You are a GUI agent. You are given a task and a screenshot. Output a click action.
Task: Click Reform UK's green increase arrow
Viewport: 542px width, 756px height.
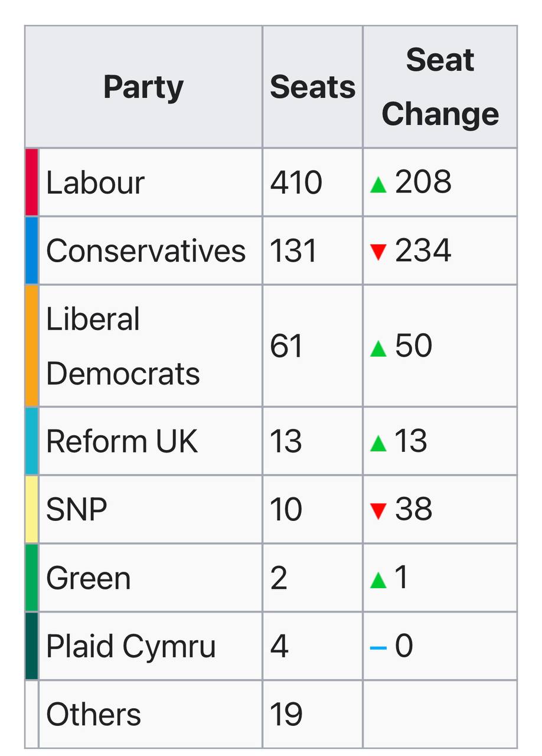pos(378,444)
